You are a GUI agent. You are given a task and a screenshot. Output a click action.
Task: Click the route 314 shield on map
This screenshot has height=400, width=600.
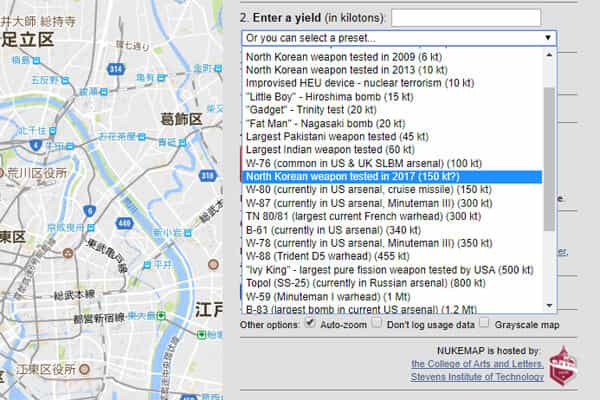(116, 69)
